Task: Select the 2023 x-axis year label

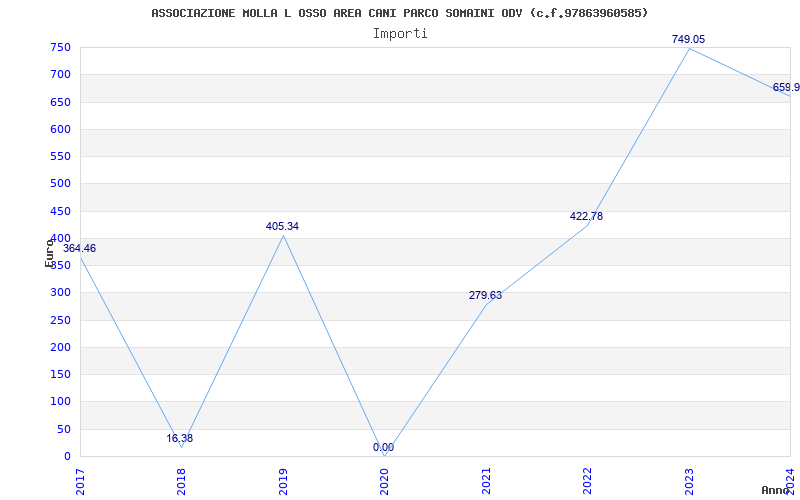Action: tap(689, 481)
